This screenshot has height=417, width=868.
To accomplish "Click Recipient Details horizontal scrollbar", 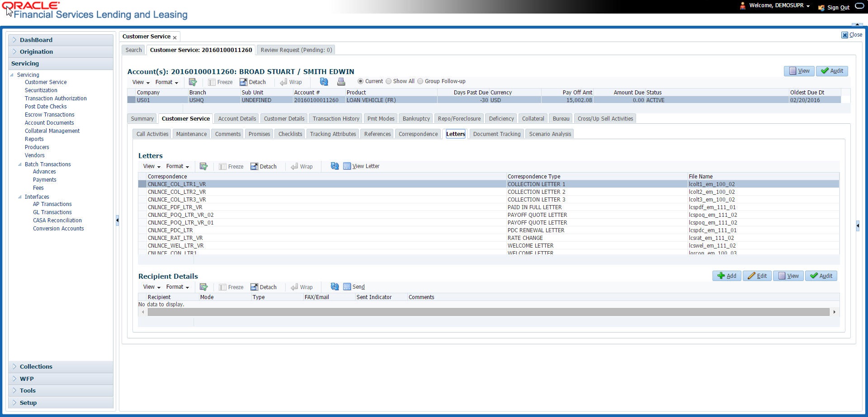I will pyautogui.click(x=488, y=312).
